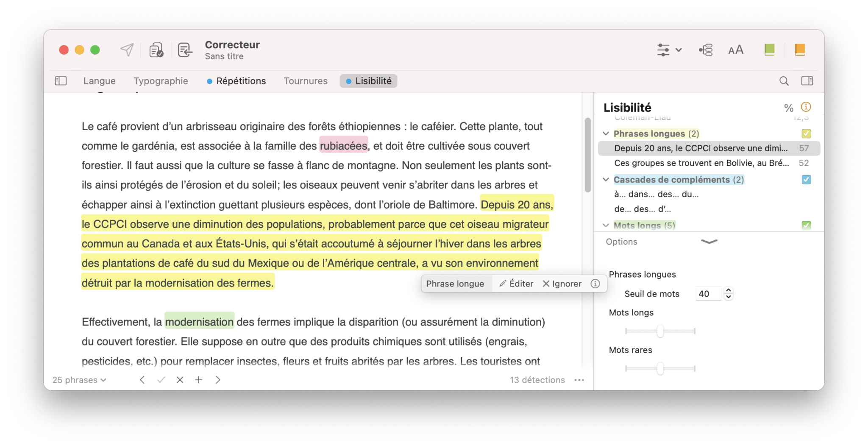Increase Seuil de mots with stepper up
Image resolution: width=868 pixels, height=448 pixels.
pyautogui.click(x=728, y=290)
